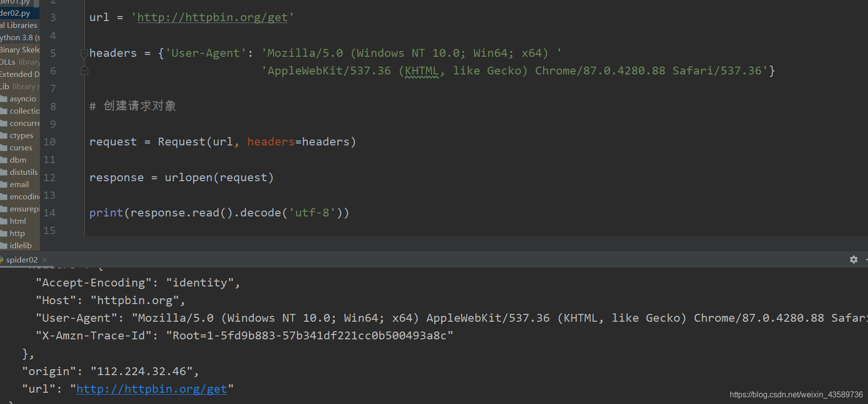Screen dimensions: 868x404
Task: Click the fold end marker on line 6
Action: click(x=84, y=71)
